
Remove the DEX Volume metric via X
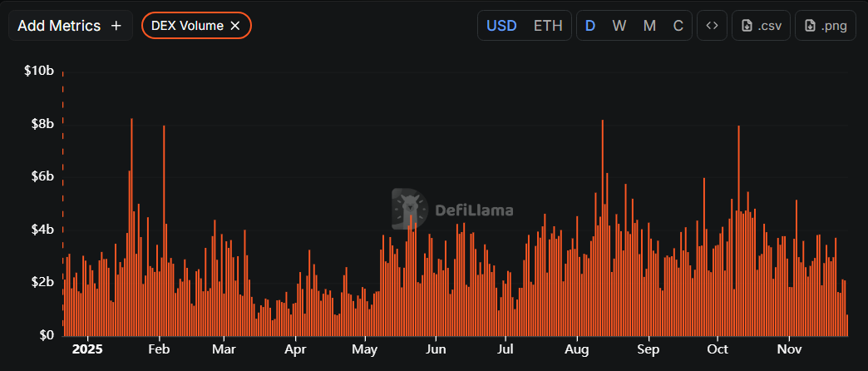pos(235,26)
